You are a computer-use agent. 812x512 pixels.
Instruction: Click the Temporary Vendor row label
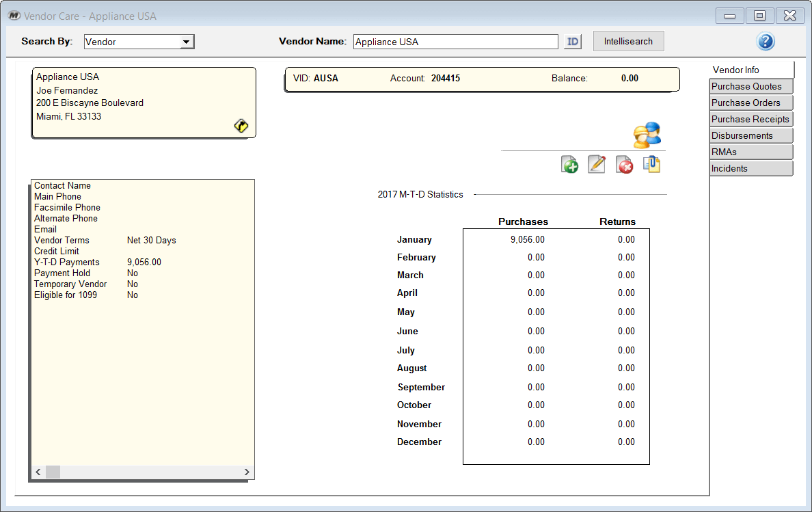pyautogui.click(x=70, y=284)
